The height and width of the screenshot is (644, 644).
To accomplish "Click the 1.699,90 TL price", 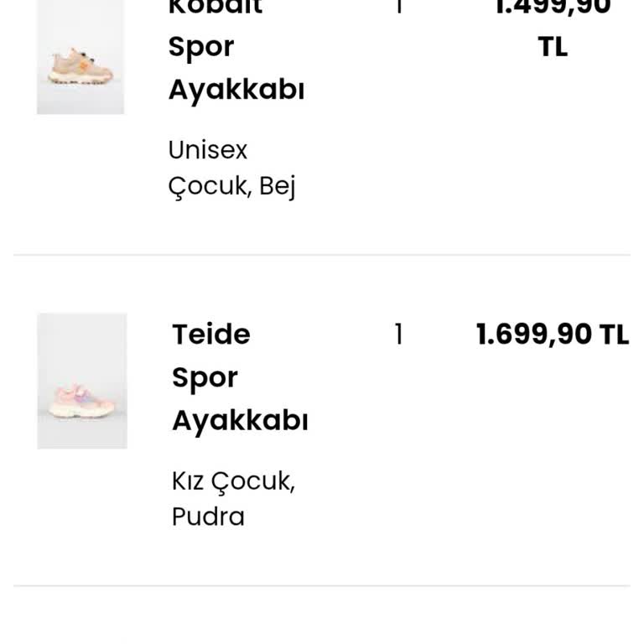I will [552, 335].
